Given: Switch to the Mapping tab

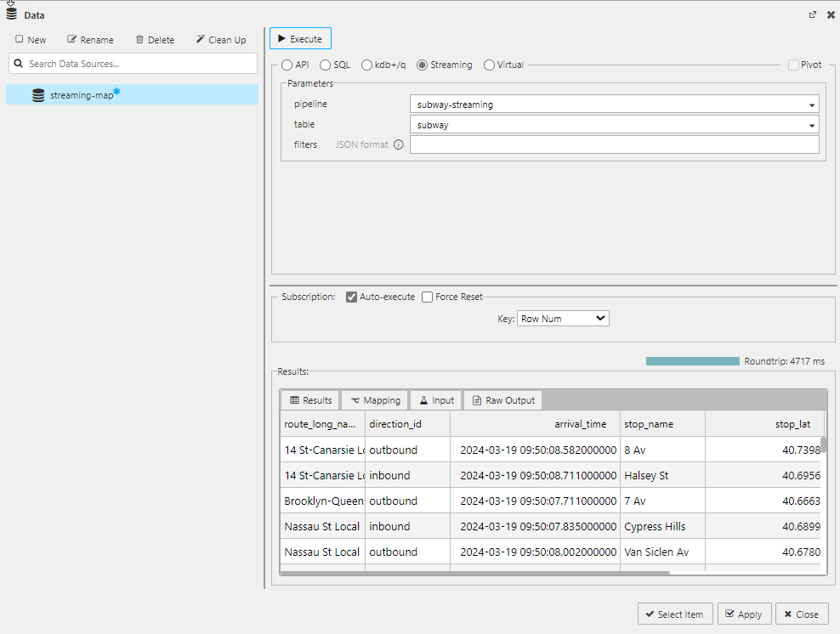Looking at the screenshot, I should coord(374,400).
